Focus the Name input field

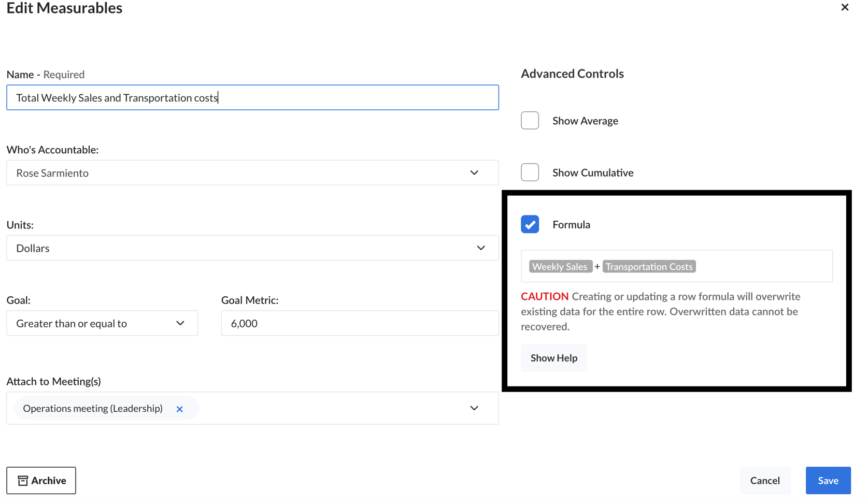(x=252, y=97)
